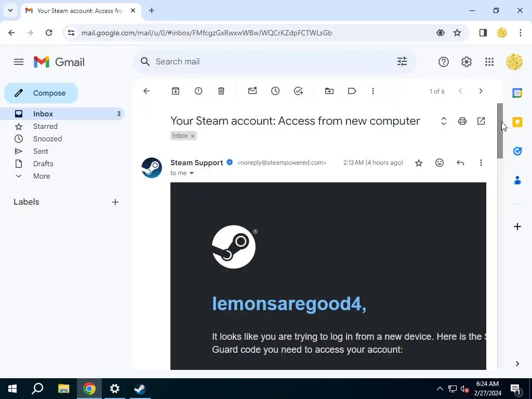Click the Chrome profile avatar
Screen dimensions: 532x399
pyautogui.click(x=502, y=33)
